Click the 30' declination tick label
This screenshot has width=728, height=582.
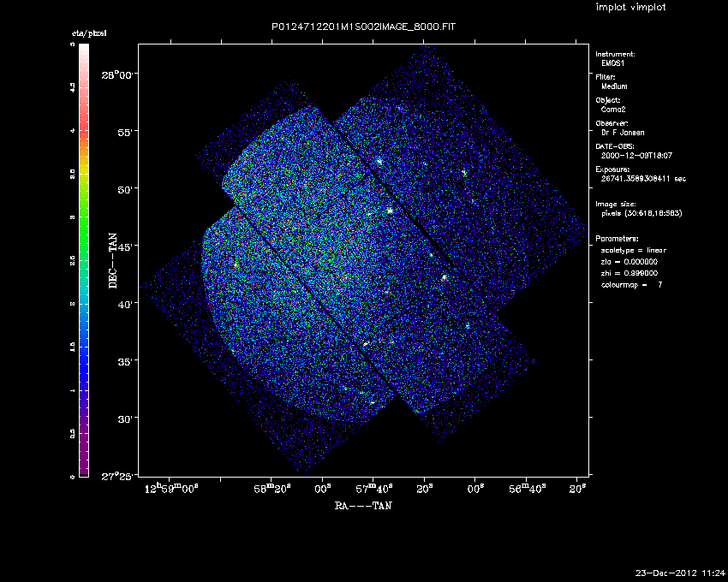127,419
